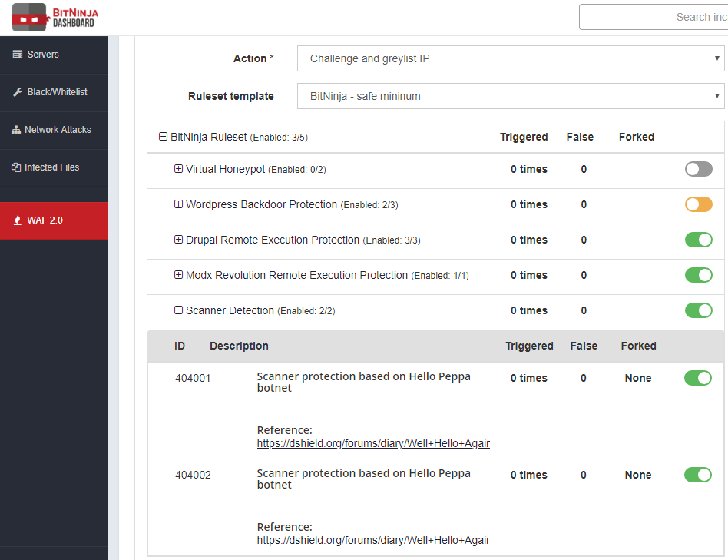Click Forked header in the rules table
Viewport: 728px width, 560px height.
(638, 346)
